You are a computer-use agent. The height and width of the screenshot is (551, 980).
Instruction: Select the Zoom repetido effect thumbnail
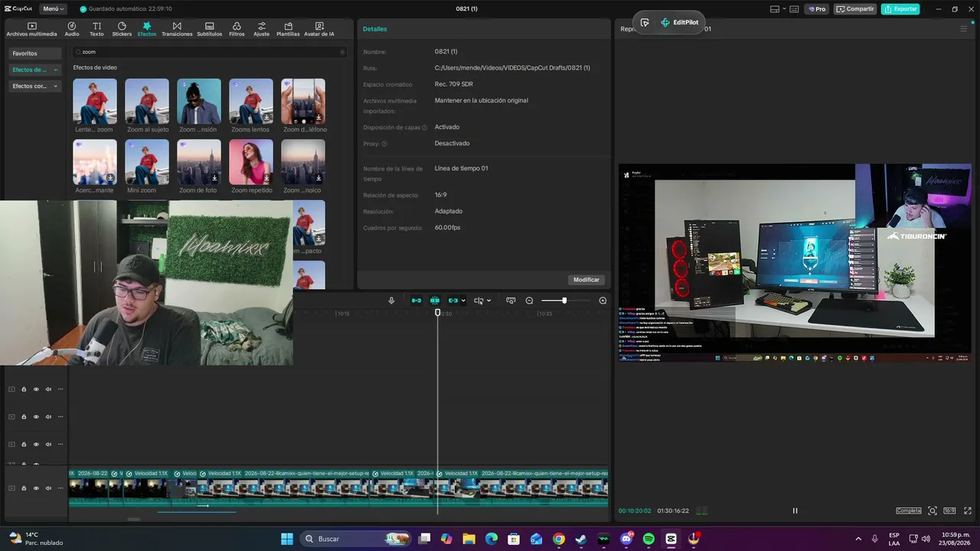251,161
